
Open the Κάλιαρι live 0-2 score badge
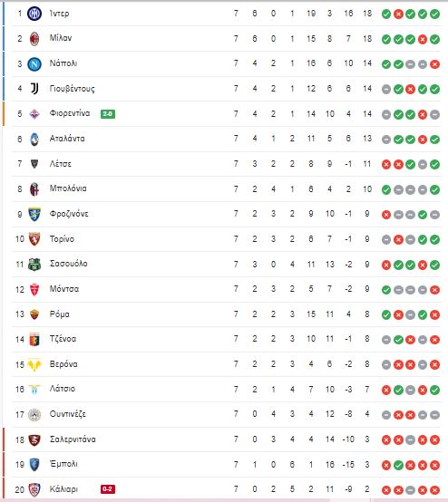pyautogui.click(x=108, y=489)
